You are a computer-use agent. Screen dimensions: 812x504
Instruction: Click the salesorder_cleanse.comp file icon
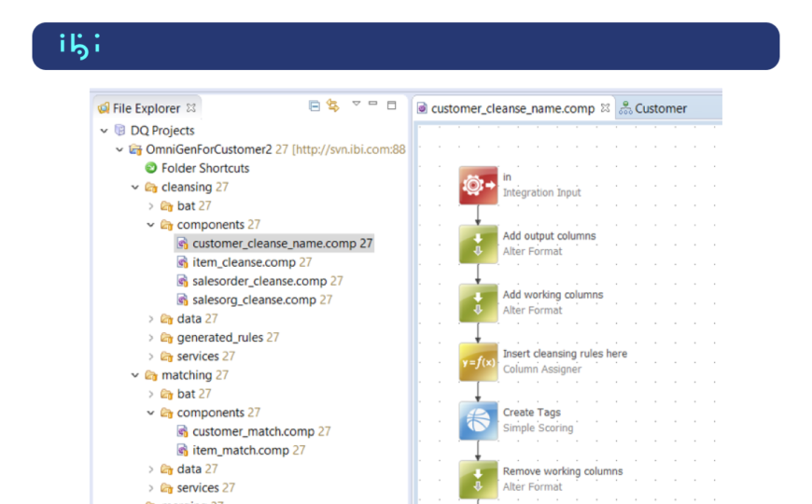coord(182,281)
